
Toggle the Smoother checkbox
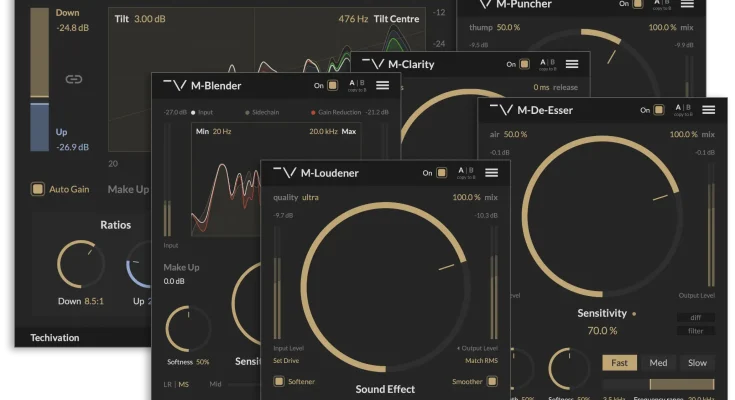pyautogui.click(x=492, y=381)
